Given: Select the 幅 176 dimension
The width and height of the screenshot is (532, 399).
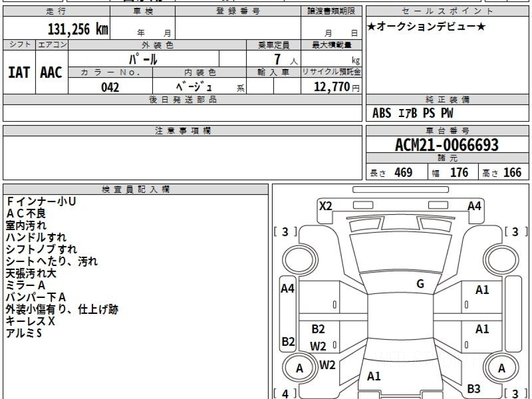Looking at the screenshot, I should [x=450, y=172].
